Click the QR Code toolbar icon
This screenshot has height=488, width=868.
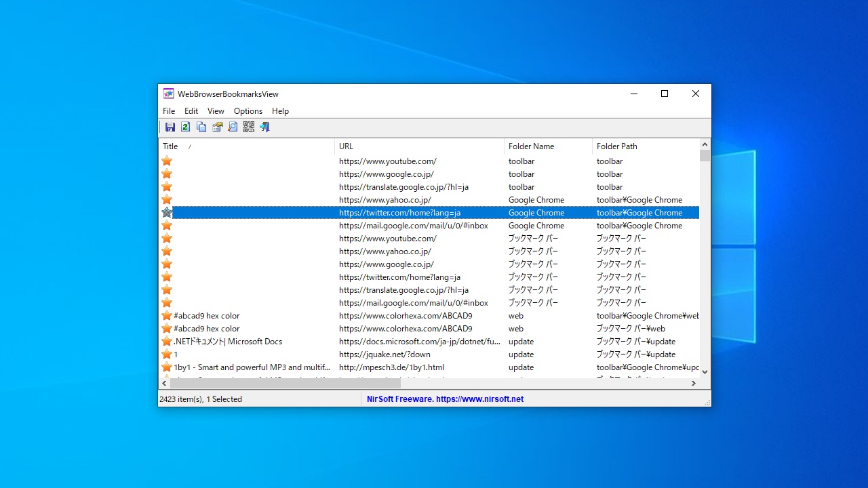(249, 127)
